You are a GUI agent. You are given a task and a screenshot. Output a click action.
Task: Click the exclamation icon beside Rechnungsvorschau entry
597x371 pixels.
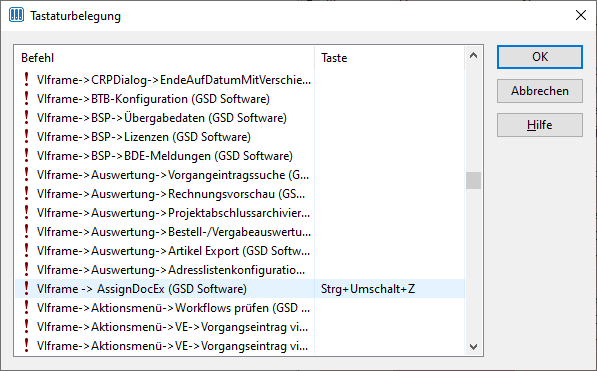[x=26, y=193]
